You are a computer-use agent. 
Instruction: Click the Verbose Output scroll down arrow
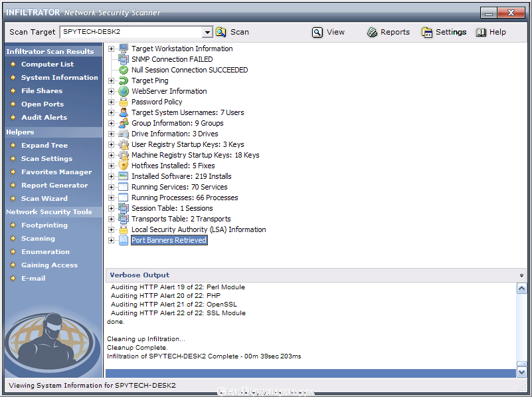tap(521, 372)
